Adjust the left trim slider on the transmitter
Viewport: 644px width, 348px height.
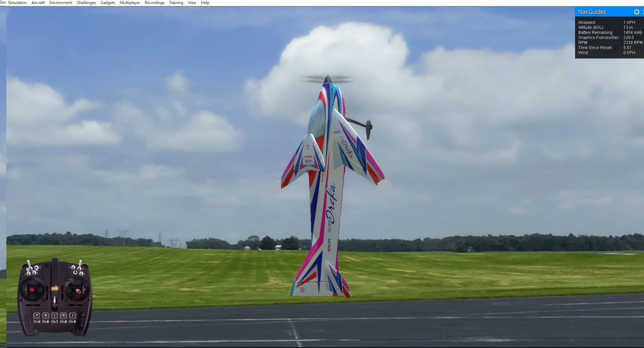[47, 292]
